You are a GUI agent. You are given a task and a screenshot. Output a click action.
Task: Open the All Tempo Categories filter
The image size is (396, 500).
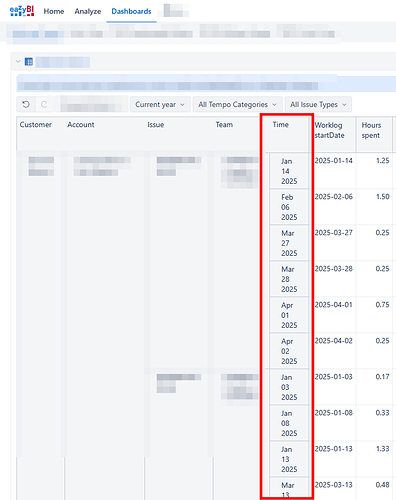[x=238, y=105]
